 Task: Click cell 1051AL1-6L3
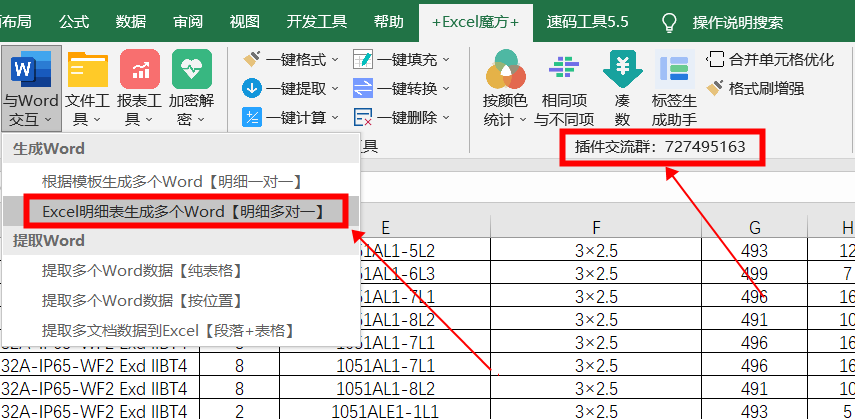pos(425,273)
